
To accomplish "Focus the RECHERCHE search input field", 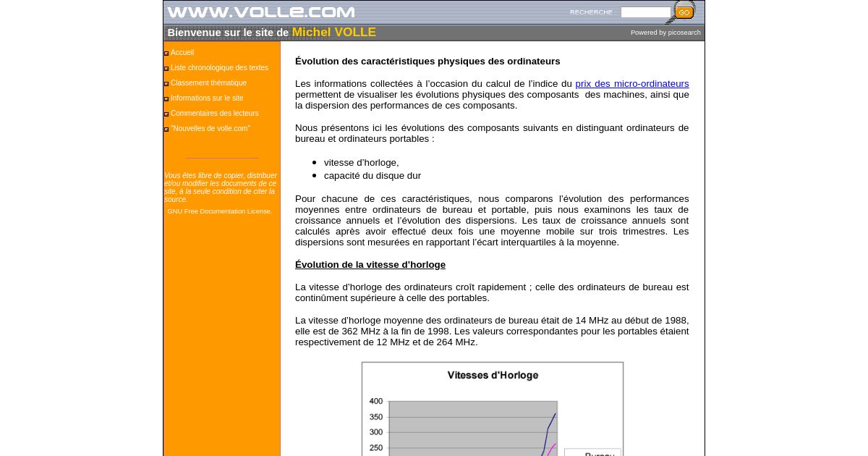I will coord(645,12).
